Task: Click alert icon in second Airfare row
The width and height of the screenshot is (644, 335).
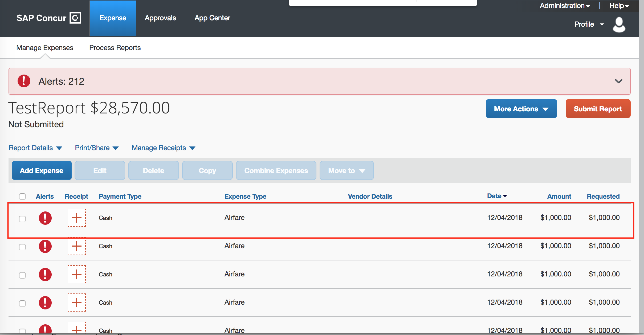Action: coord(45,246)
